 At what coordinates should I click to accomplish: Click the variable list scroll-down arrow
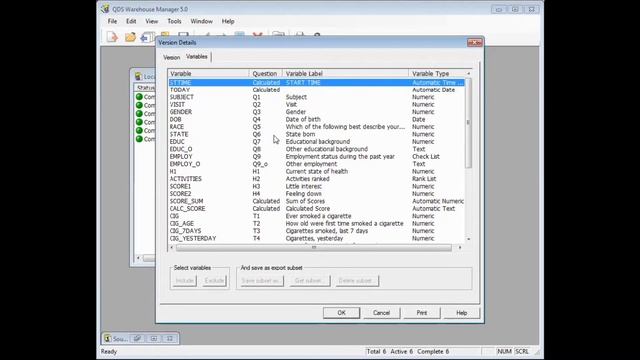click(x=468, y=239)
